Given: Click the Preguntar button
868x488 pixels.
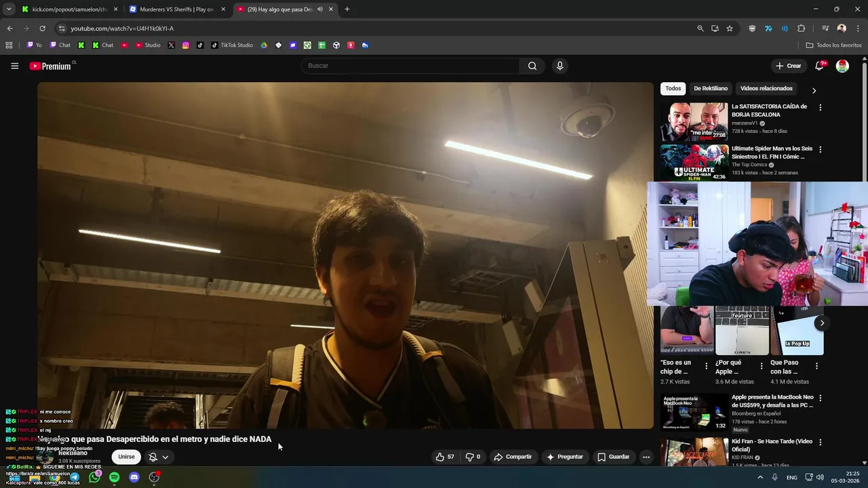Looking at the screenshot, I should [x=564, y=457].
